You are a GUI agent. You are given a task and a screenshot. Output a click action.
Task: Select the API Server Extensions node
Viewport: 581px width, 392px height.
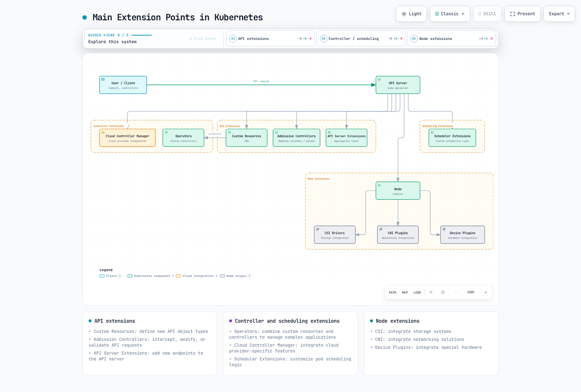click(x=346, y=138)
